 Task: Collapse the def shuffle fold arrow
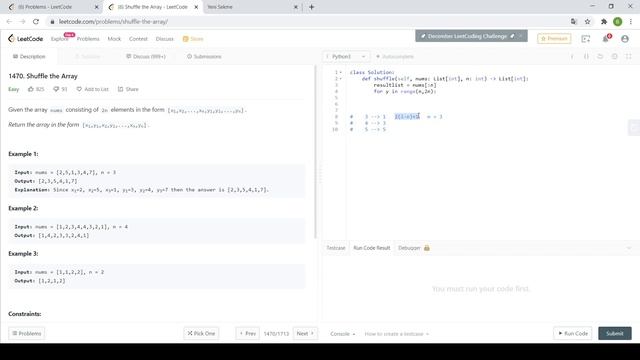341,79
